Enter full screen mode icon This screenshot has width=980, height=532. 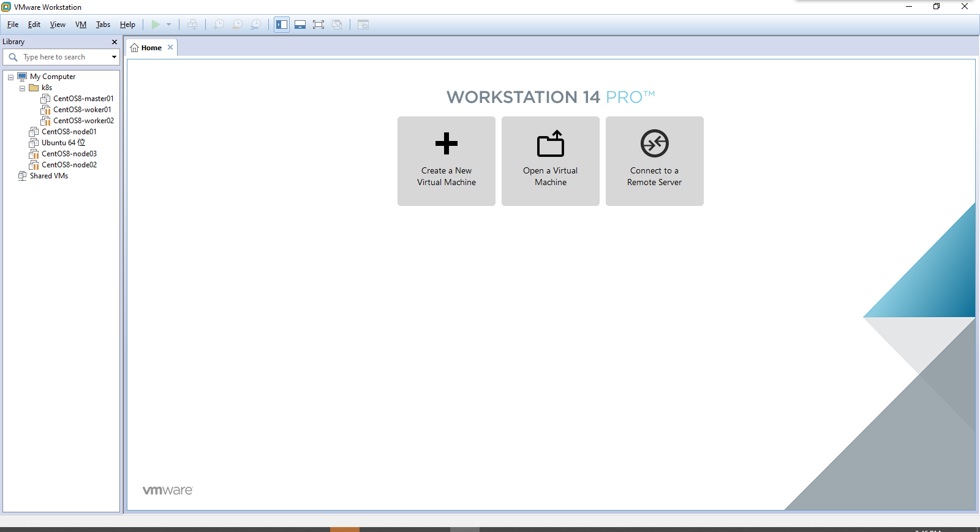point(318,25)
